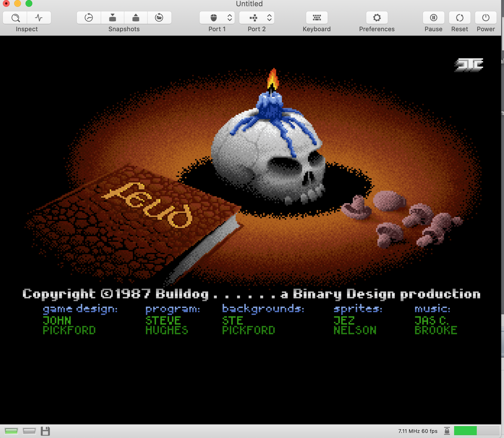Open the Inspect magnifier tool
Image resolution: width=504 pixels, height=438 pixels.
(x=15, y=18)
